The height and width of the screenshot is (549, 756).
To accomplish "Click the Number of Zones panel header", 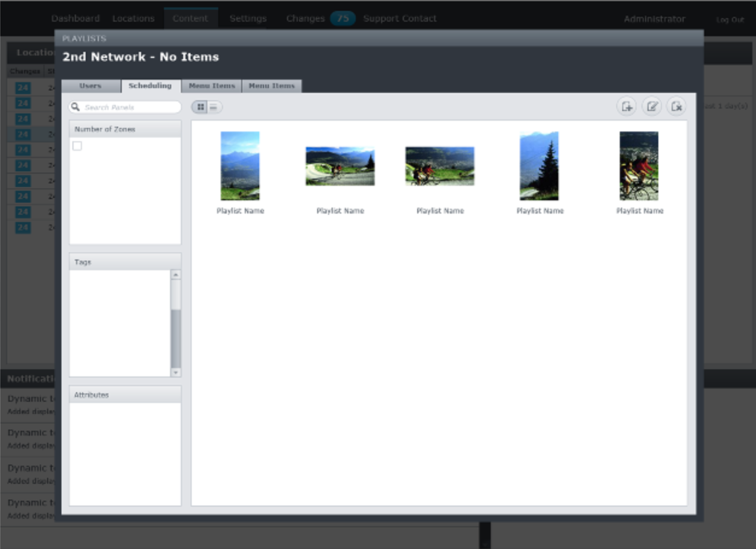I will pos(125,129).
